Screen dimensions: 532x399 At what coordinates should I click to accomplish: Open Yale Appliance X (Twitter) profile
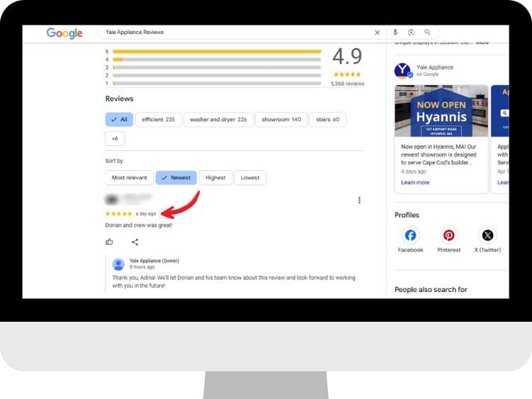point(487,236)
